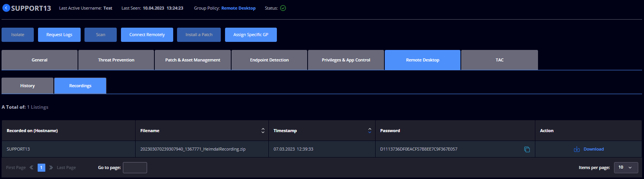644x179 pixels.
Task: Open Privileges & App Control tab
Action: (x=346, y=60)
